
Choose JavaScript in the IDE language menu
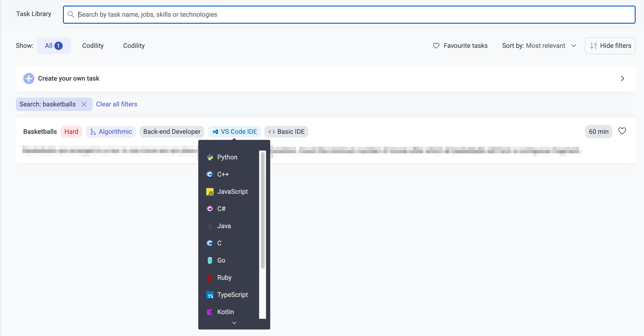tap(232, 191)
